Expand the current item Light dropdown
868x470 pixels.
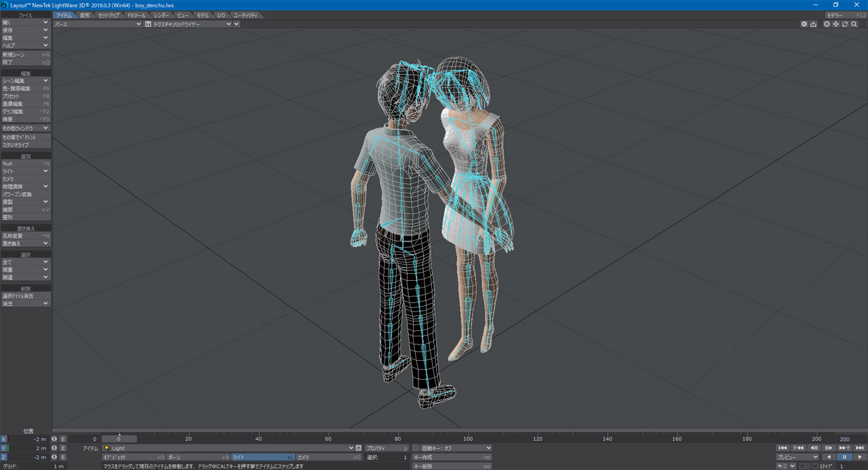coord(350,448)
